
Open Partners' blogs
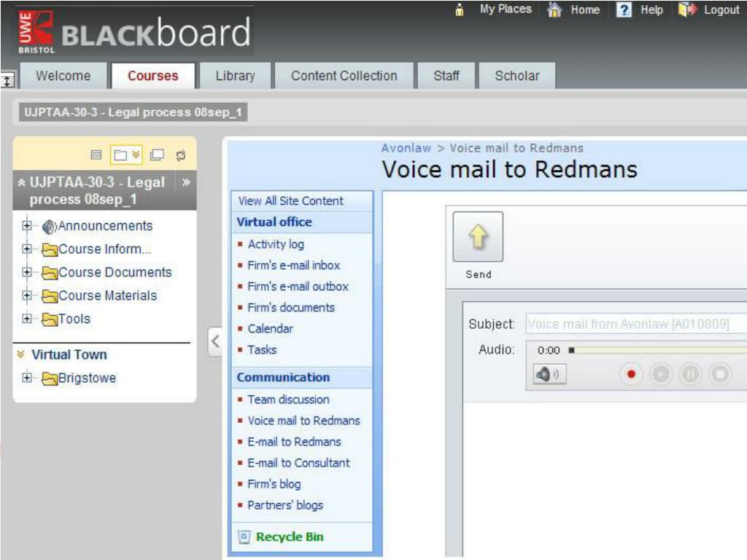tap(285, 505)
